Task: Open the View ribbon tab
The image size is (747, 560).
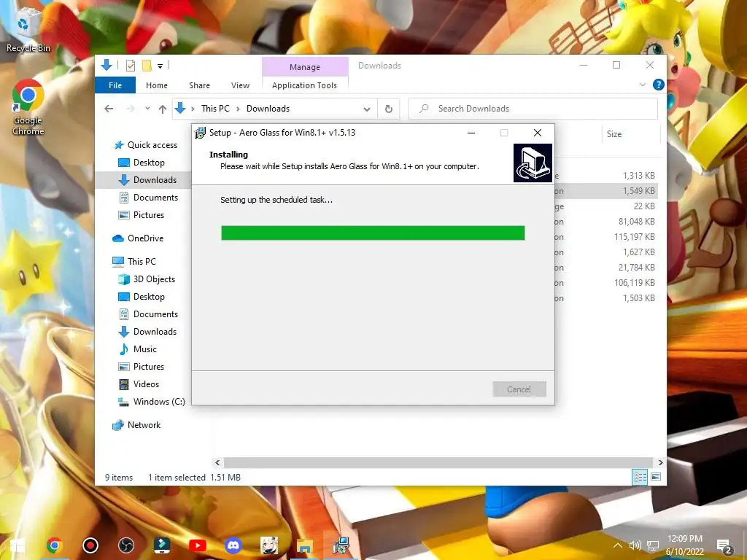Action: [x=240, y=85]
